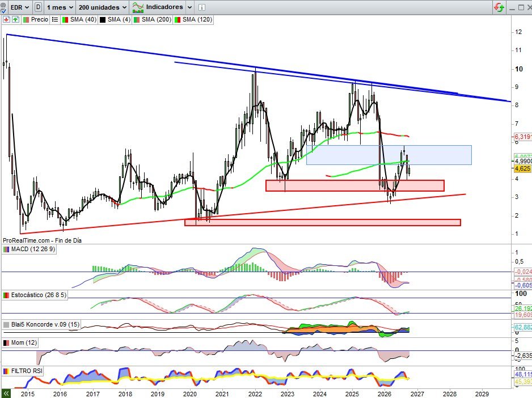Click the info icon in toolbar
This screenshot has height=398, width=532.
201,7
